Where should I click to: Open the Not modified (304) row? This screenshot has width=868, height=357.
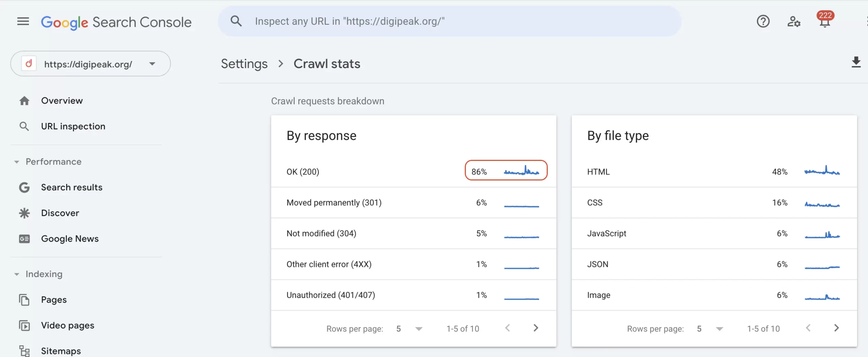point(413,233)
